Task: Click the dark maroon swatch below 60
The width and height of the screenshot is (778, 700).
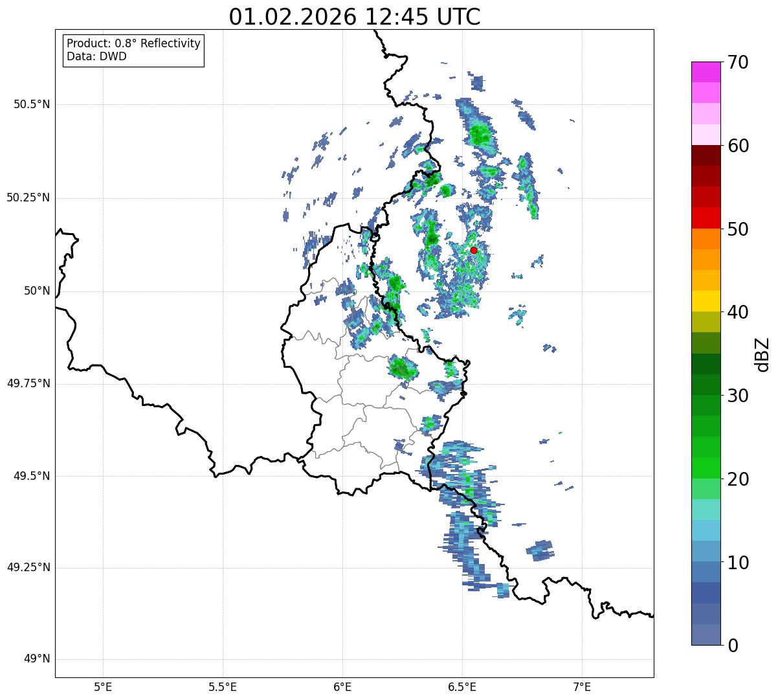Action: click(706, 155)
